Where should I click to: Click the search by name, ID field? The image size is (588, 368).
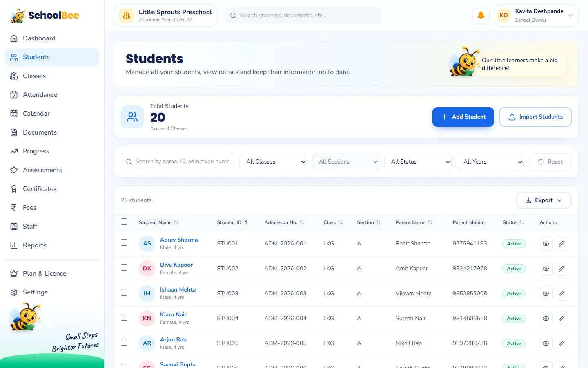pyautogui.click(x=178, y=162)
